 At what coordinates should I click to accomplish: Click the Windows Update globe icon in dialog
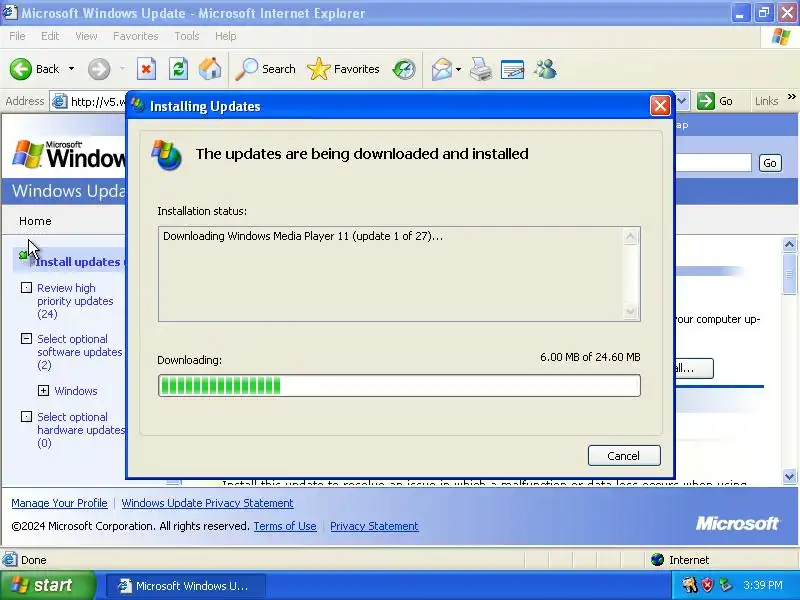pos(166,155)
